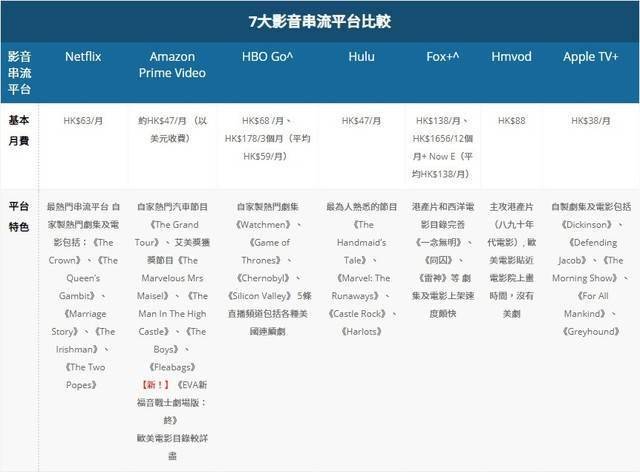Click the 平台特色 row label
Image resolution: width=640 pixels, height=472 pixels.
[x=19, y=216]
